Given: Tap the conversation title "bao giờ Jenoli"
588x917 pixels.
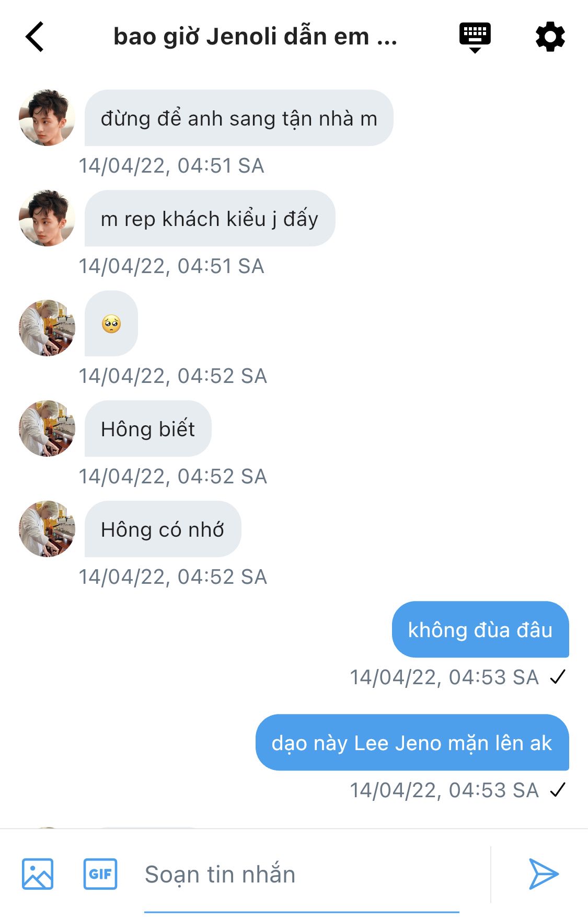Looking at the screenshot, I should click(255, 37).
